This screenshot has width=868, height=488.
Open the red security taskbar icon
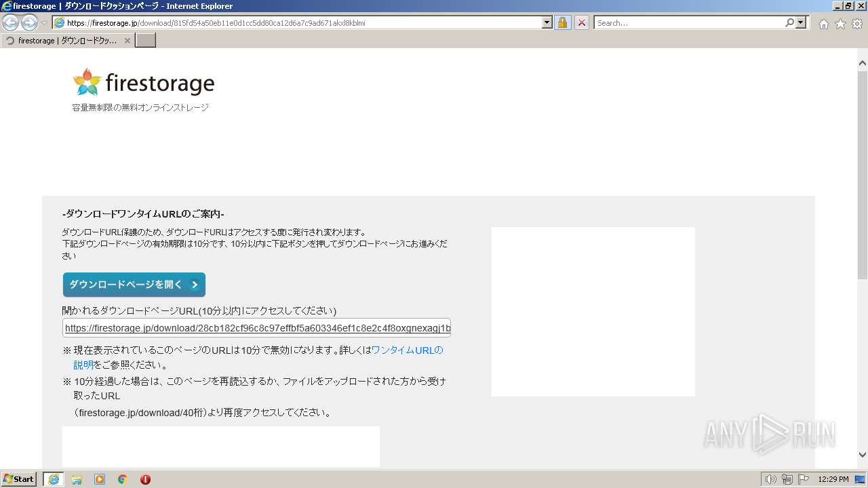click(145, 479)
